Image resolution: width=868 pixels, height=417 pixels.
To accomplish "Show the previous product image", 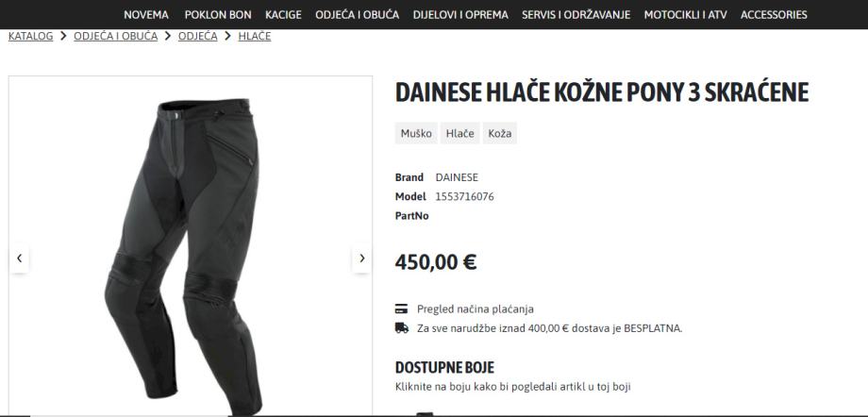I will tap(20, 259).
